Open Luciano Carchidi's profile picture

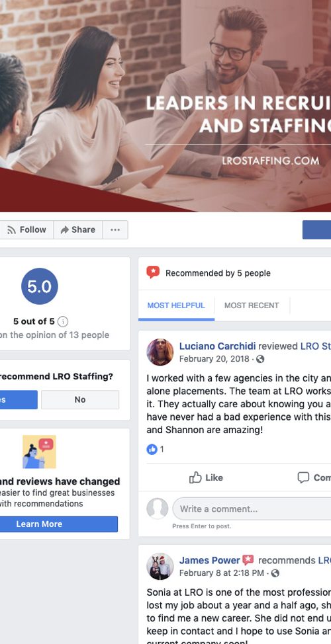[x=160, y=352]
